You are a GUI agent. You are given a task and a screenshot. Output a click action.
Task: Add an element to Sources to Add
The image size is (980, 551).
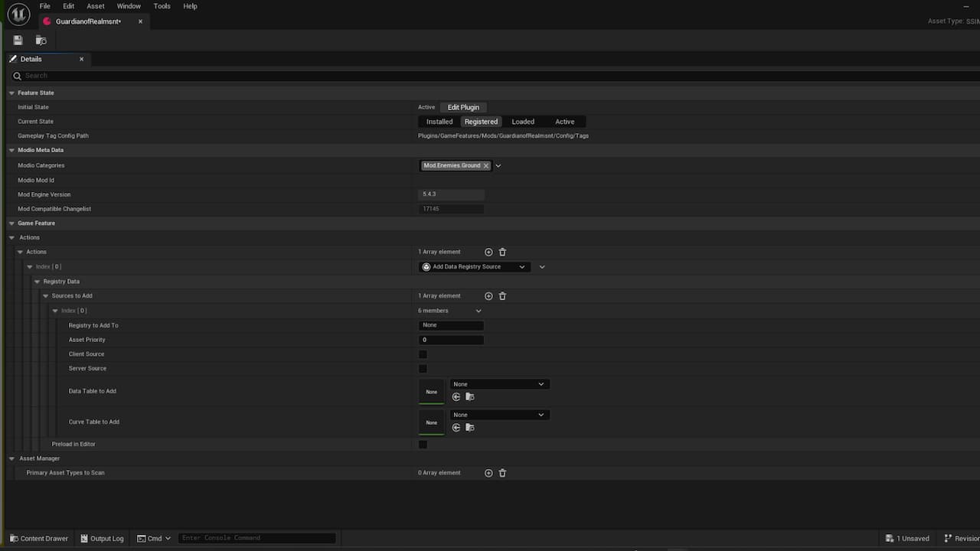tap(488, 296)
